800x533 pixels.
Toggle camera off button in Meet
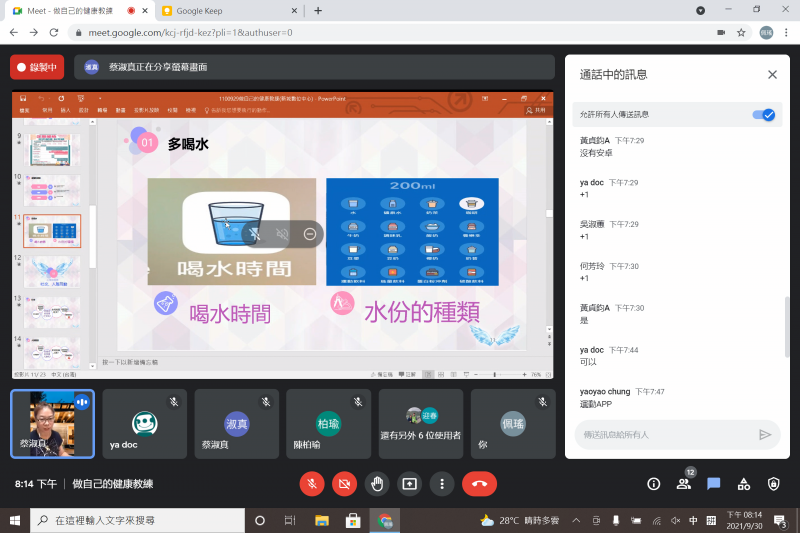(x=344, y=484)
